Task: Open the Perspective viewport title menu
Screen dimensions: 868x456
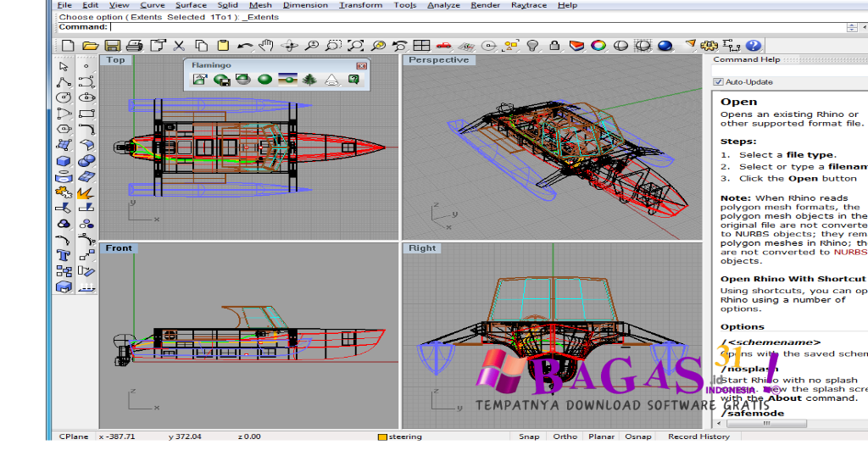Action: [x=438, y=60]
